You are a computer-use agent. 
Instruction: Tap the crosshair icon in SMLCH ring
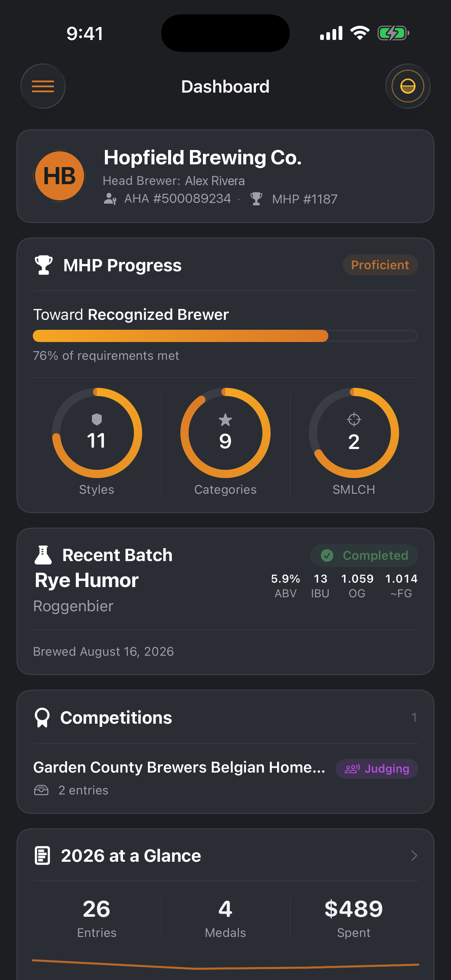[354, 419]
